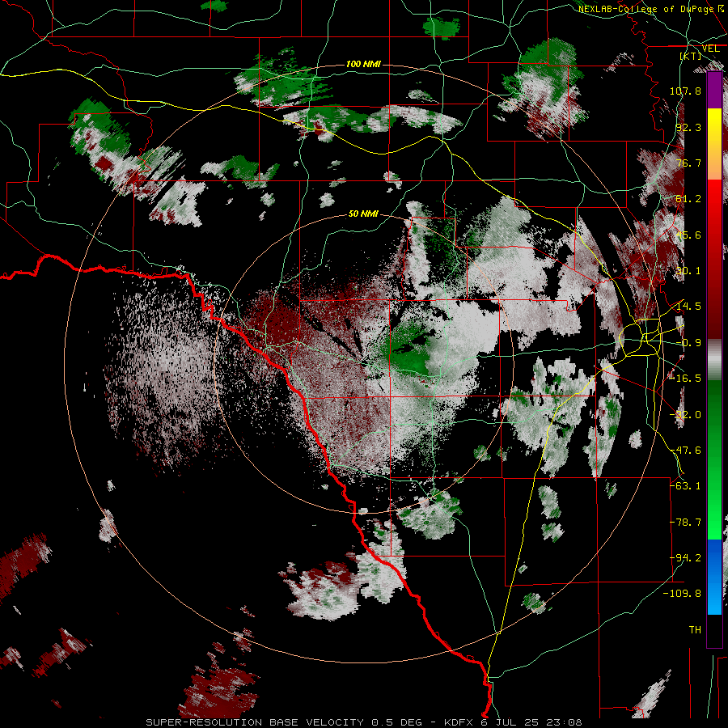Select the -32.0 legend value

(685, 415)
